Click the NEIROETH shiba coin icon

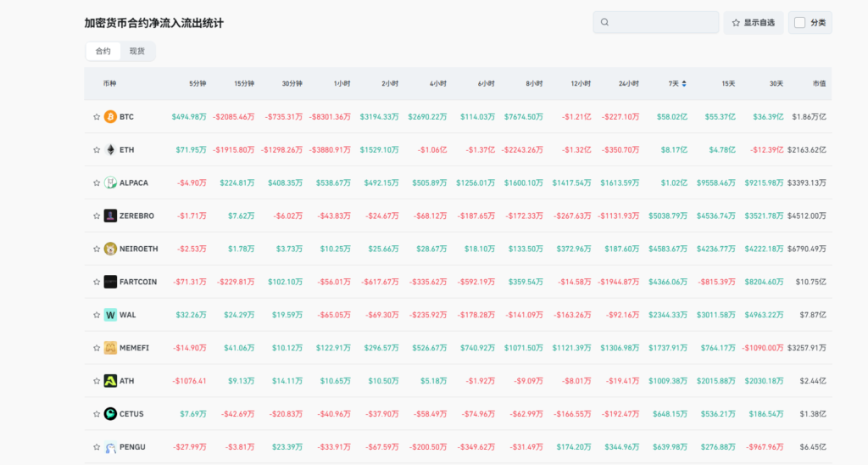(x=110, y=249)
